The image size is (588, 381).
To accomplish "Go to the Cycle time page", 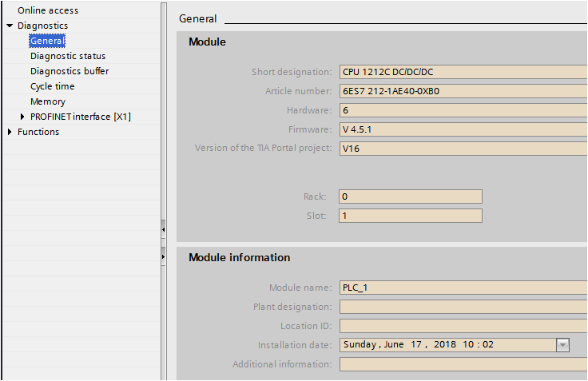I will click(53, 86).
